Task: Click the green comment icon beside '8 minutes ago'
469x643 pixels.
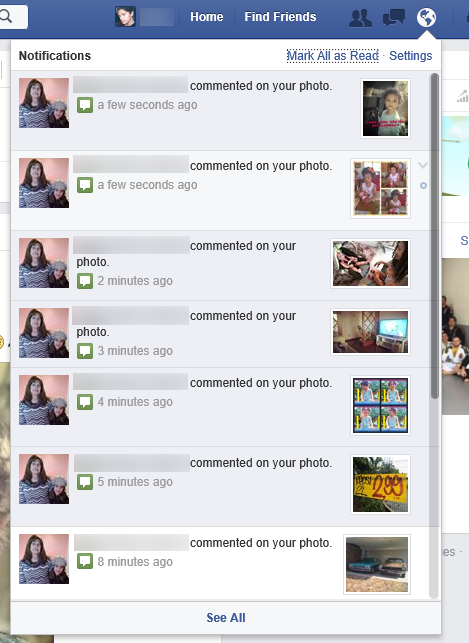Action: pos(85,561)
